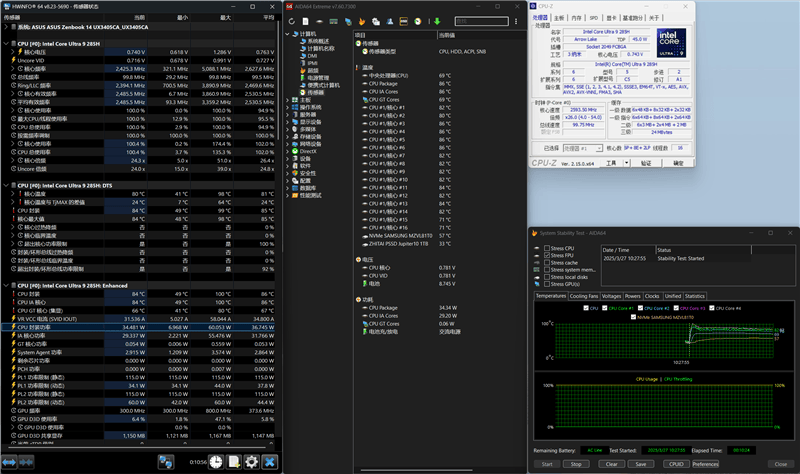Click AIDA64 sensor gauge toolbar icon

tap(417, 21)
